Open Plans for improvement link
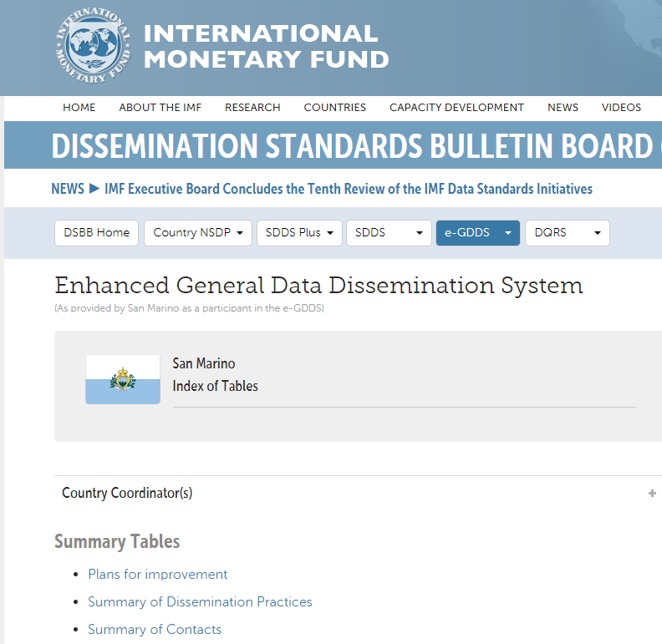 (x=157, y=575)
